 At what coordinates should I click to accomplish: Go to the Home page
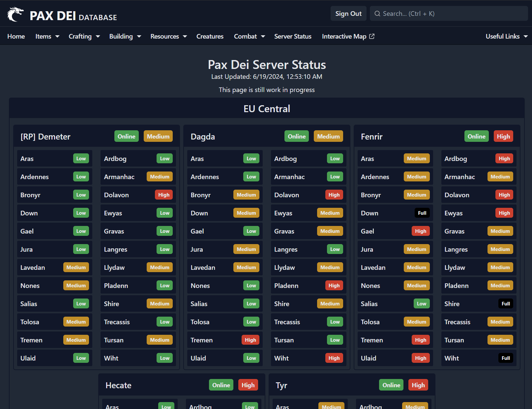tap(16, 36)
